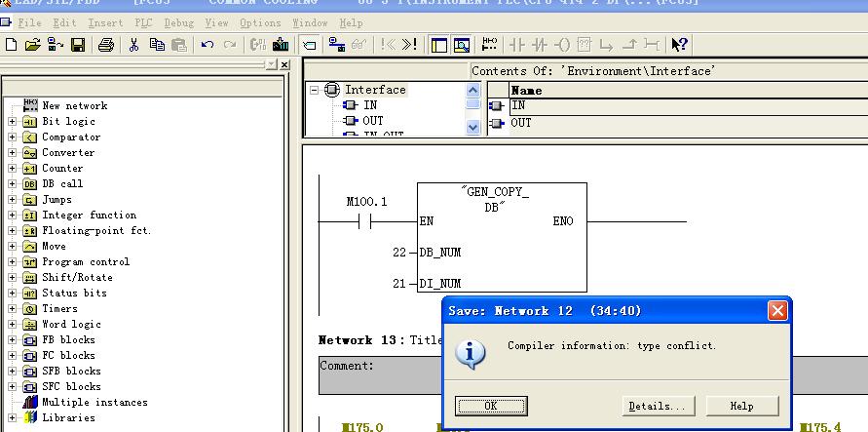The image size is (868, 432).
Task: Open the Insert menu
Action: coord(105,23)
